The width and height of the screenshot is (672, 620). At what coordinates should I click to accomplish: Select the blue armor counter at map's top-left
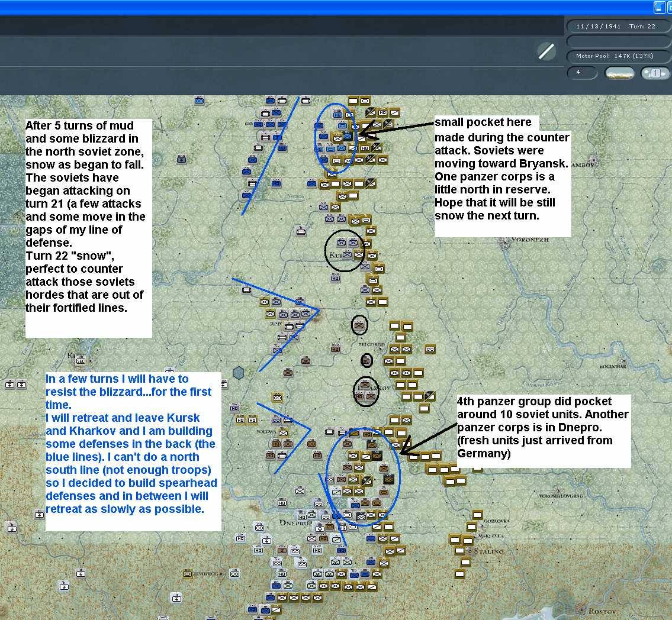click(x=200, y=101)
